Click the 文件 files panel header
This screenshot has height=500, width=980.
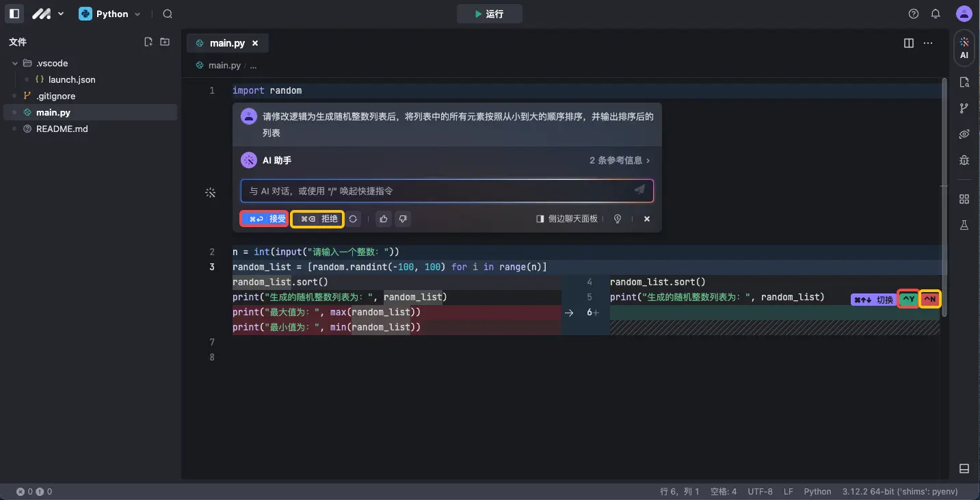coord(18,42)
